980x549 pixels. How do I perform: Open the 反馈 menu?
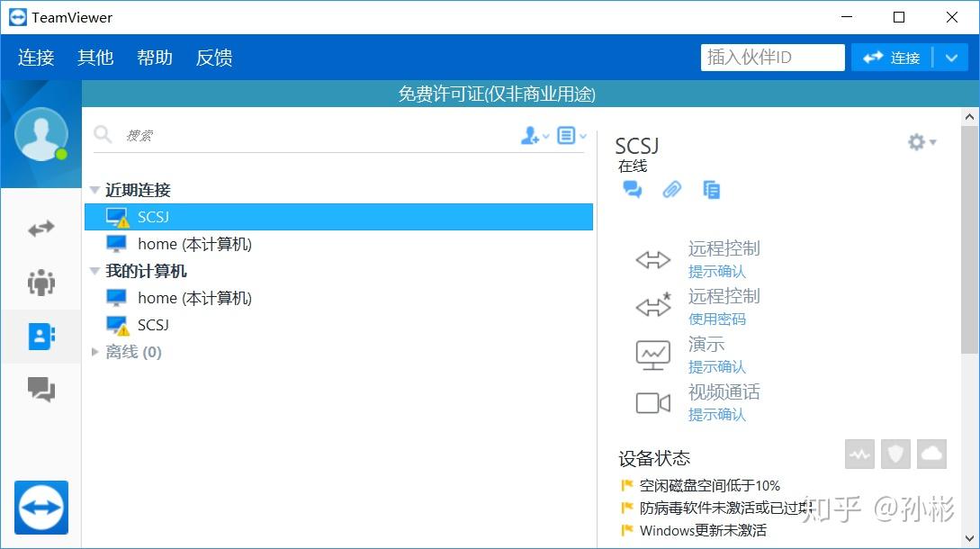click(214, 58)
